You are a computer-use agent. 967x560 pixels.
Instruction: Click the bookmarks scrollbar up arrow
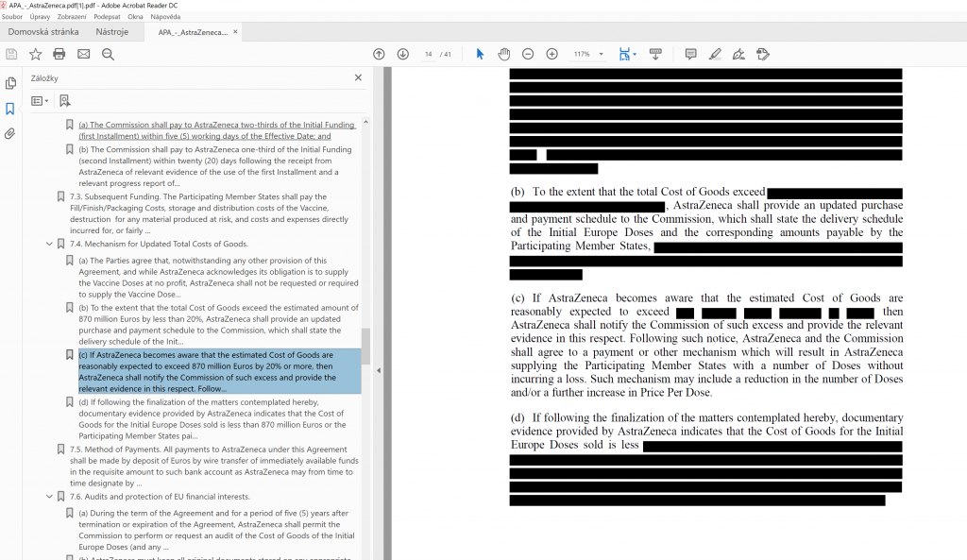(365, 122)
